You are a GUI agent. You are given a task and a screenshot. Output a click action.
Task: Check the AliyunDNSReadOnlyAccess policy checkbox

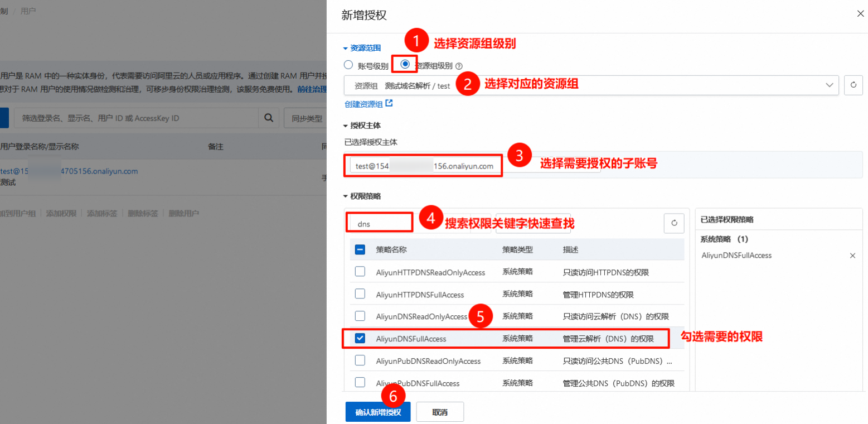tap(360, 316)
